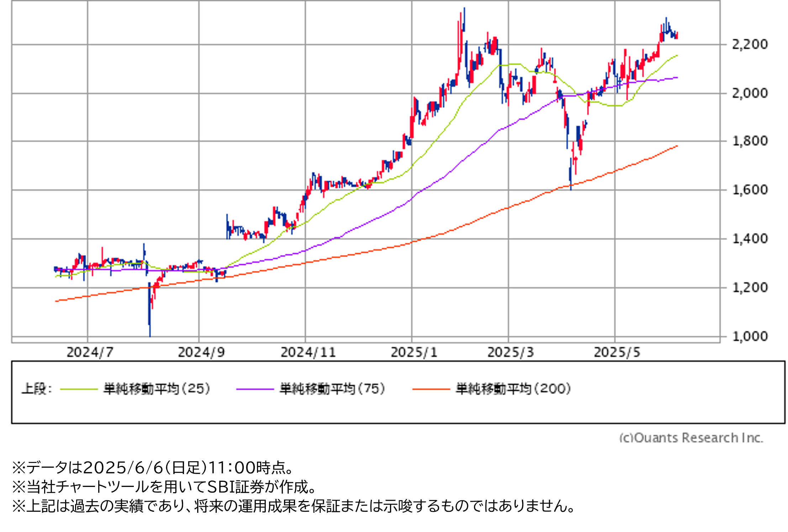The height and width of the screenshot is (532, 788).
Task: Click the Quants Research Inc. copyright text
Action: pyautogui.click(x=691, y=437)
